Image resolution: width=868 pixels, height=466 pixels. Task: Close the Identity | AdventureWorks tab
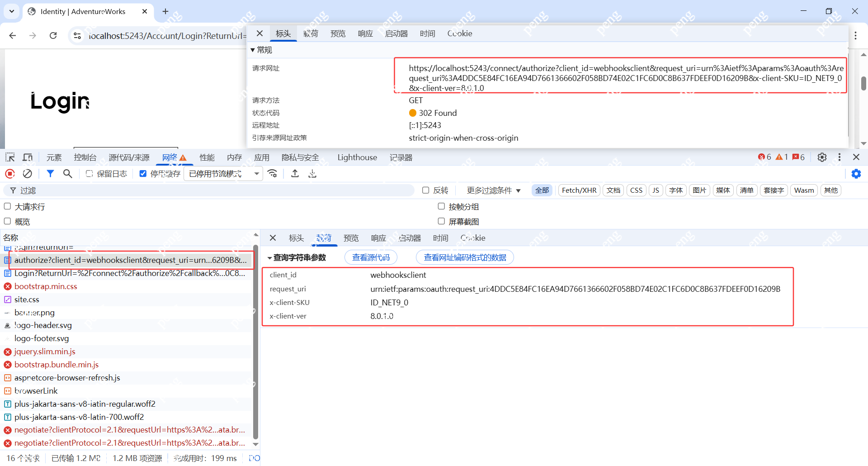point(145,11)
